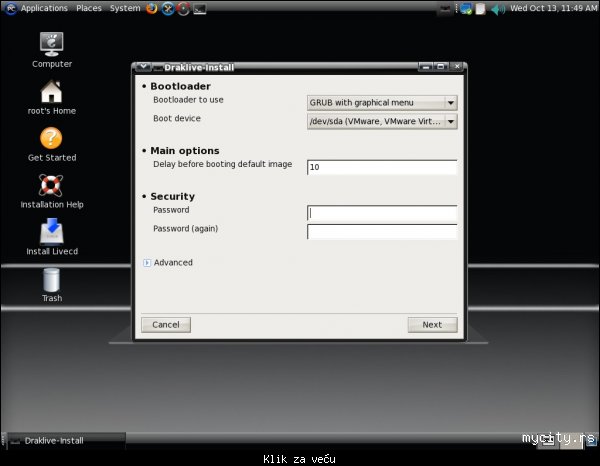
Task: Click the clipboard tray icon
Action: pos(480,8)
